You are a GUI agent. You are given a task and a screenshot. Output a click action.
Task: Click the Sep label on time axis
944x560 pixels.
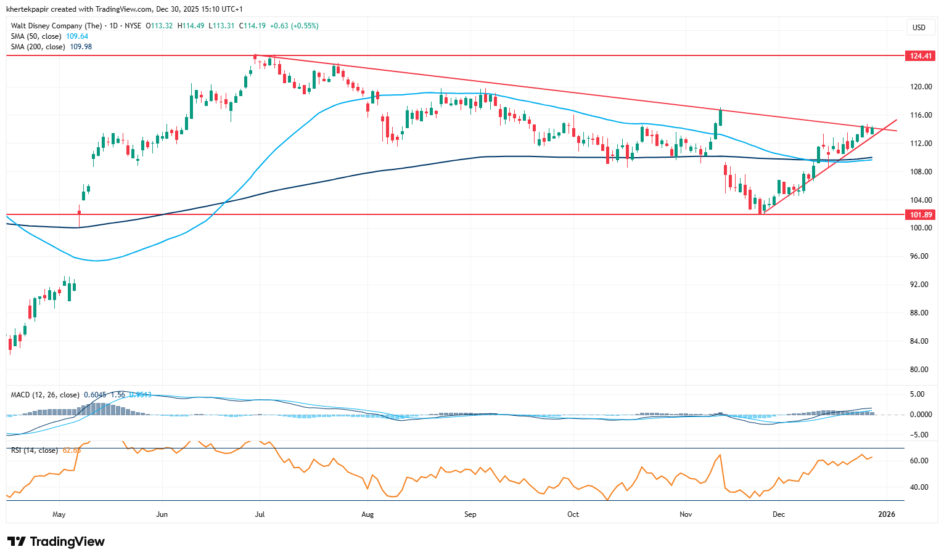470,514
